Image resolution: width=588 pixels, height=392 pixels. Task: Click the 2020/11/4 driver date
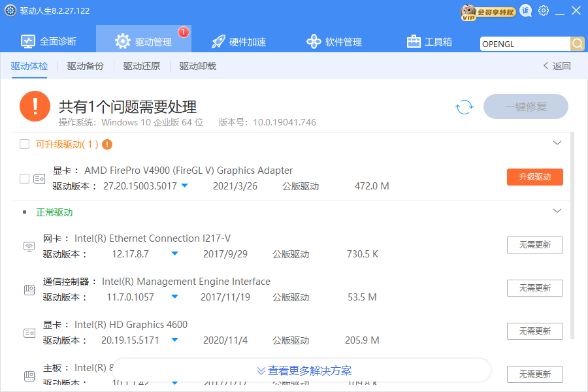click(225, 340)
